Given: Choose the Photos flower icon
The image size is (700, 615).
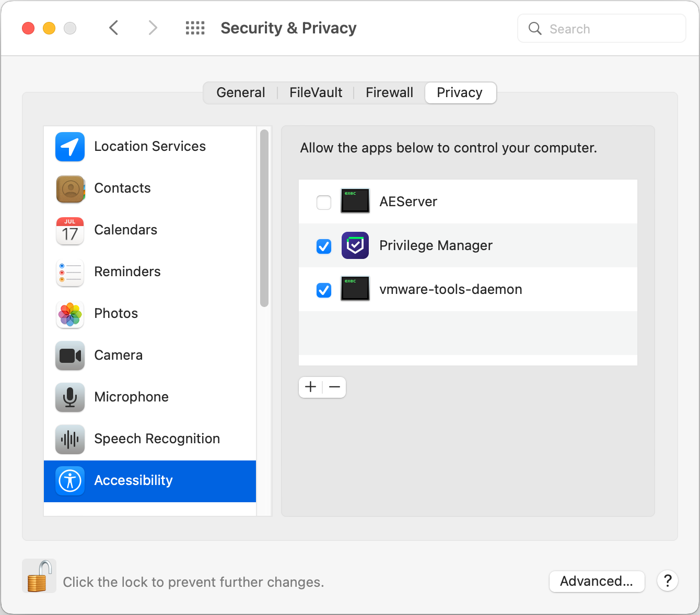Looking at the screenshot, I should pos(70,314).
